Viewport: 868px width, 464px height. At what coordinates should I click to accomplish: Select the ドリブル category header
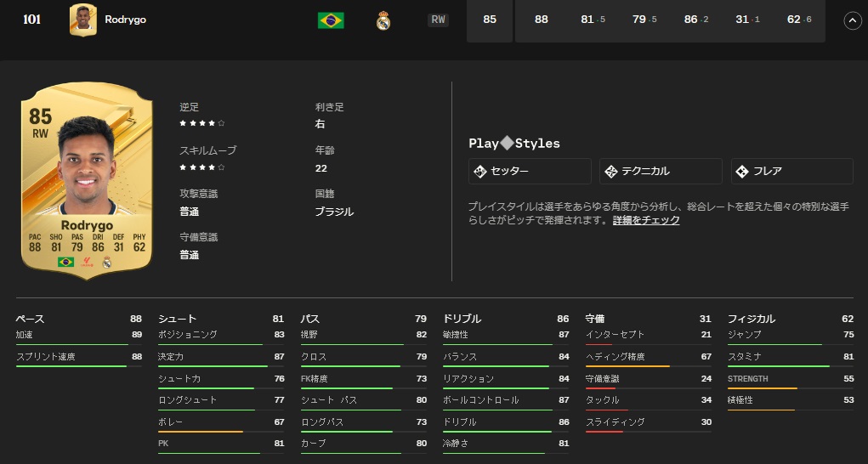point(462,319)
